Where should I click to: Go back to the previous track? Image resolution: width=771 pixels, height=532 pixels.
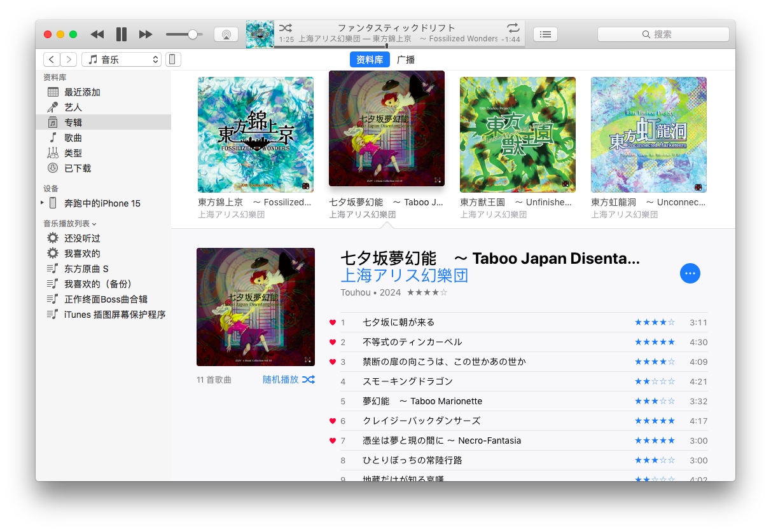(x=97, y=34)
